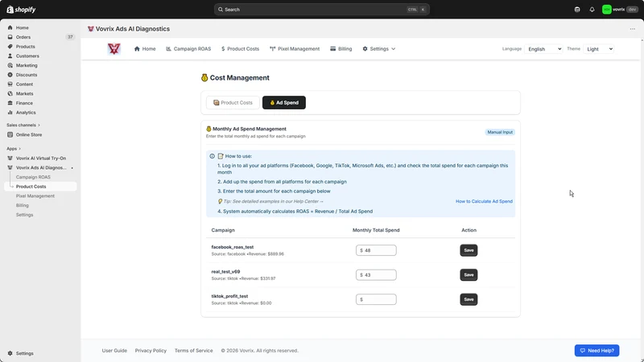
Task: Click the spend field for facebook_roas_test
Action: pyautogui.click(x=376, y=250)
